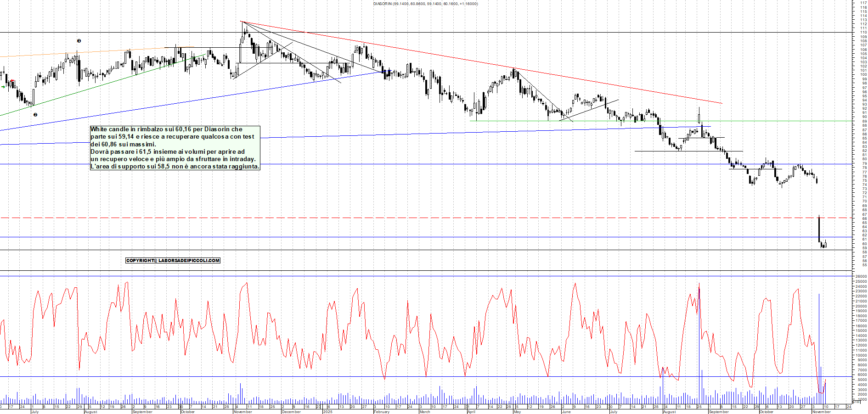The width and height of the screenshot is (868, 414).
Task: Select the numbered marker ❷ below the green trendline
Action: [x=34, y=115]
